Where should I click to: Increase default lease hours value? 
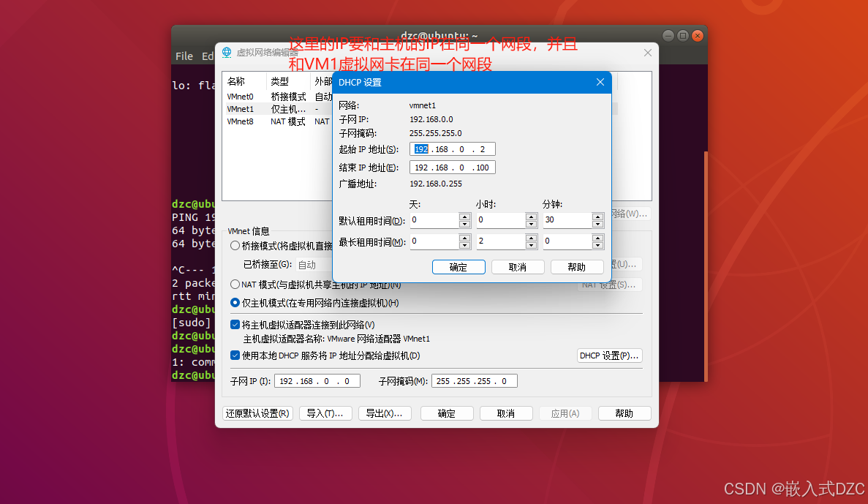[532, 217]
